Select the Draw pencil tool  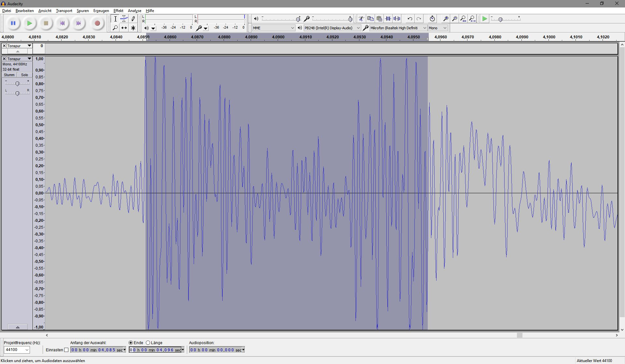pos(133,19)
